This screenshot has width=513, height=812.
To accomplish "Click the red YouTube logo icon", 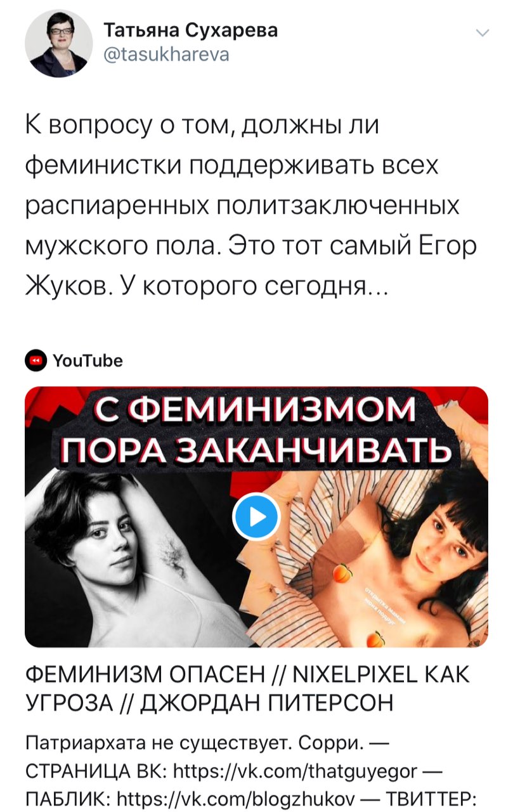I will (36, 361).
